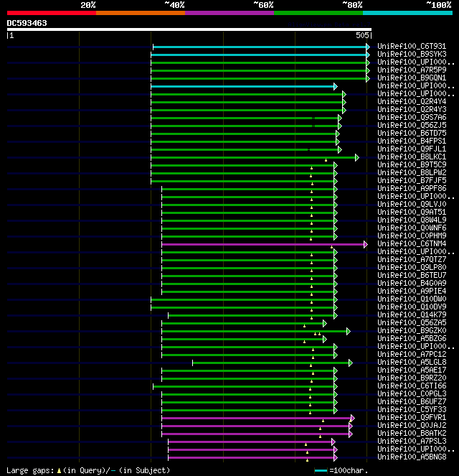Select the DC593463 query name label

(27, 23)
